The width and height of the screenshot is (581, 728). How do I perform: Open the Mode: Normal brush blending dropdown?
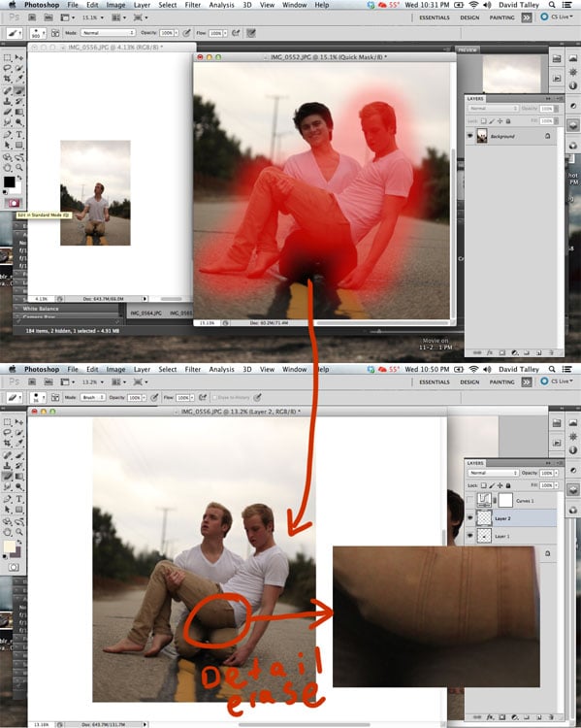click(108, 33)
